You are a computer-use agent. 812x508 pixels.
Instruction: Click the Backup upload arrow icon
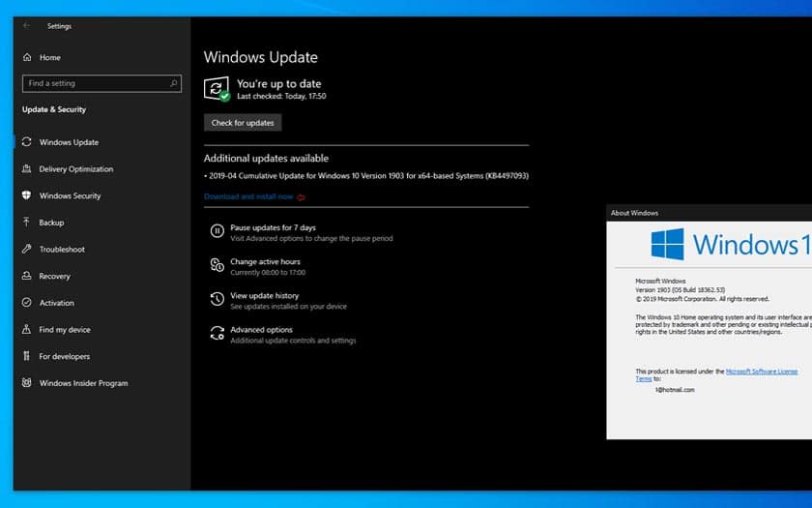click(x=27, y=223)
